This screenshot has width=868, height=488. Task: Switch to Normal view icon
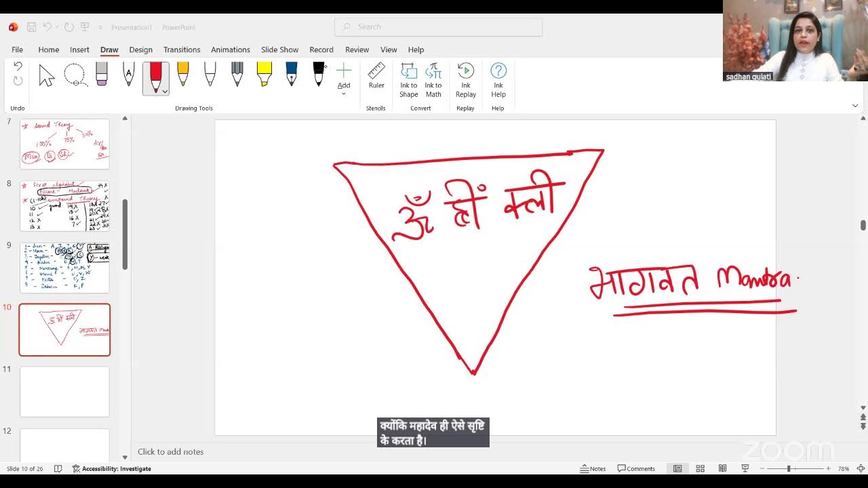677,468
